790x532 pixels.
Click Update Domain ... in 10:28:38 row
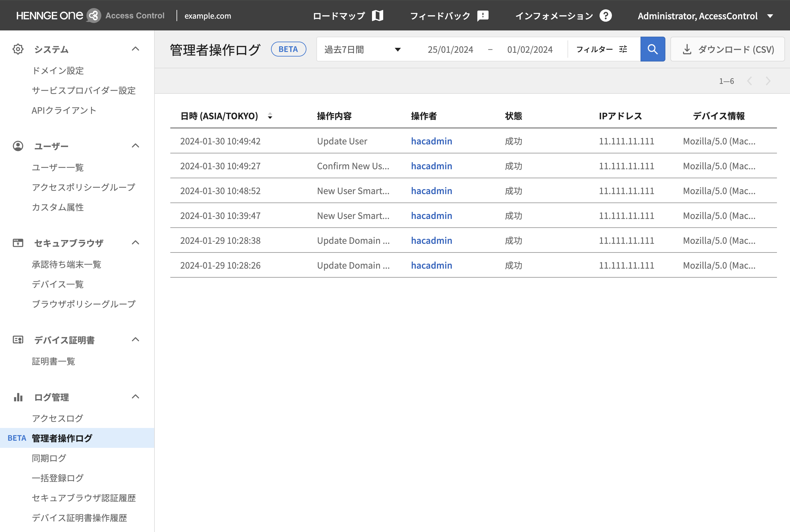[x=353, y=241]
